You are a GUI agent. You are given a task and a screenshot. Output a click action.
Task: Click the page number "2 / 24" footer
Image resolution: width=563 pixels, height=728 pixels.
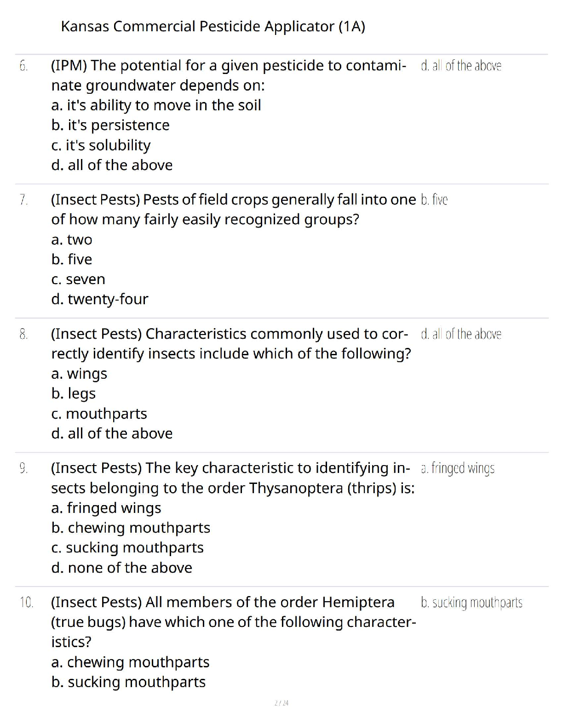tap(281, 703)
